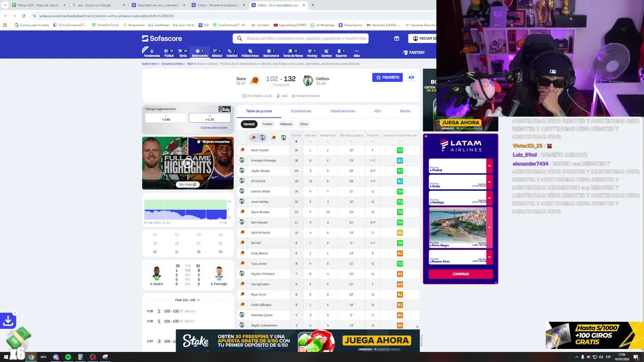Switch to Celtics - Wizards browser tab
The height and width of the screenshot is (362, 644).
pyautogui.click(x=218, y=5)
